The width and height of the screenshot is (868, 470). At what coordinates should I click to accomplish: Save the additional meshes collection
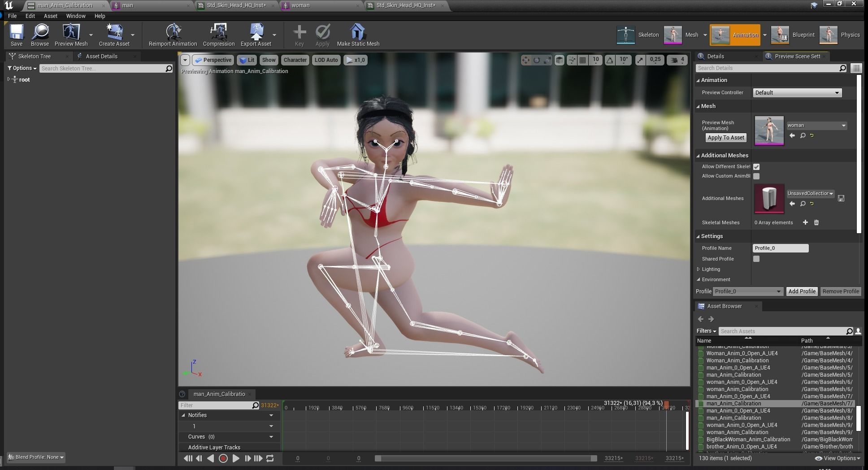841,198
